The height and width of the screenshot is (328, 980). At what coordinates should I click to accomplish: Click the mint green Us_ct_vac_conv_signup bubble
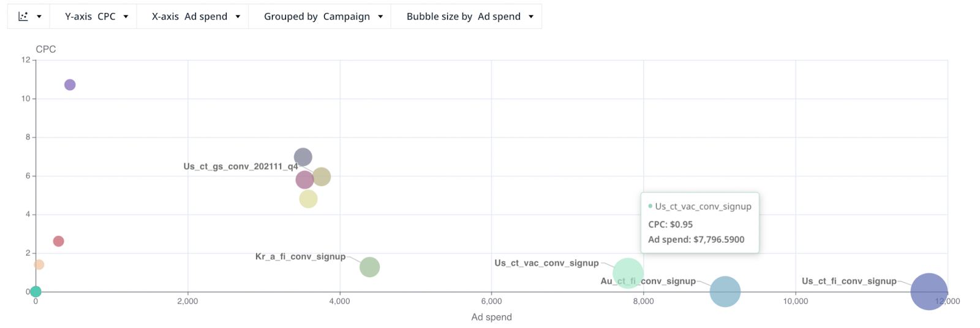tap(628, 273)
